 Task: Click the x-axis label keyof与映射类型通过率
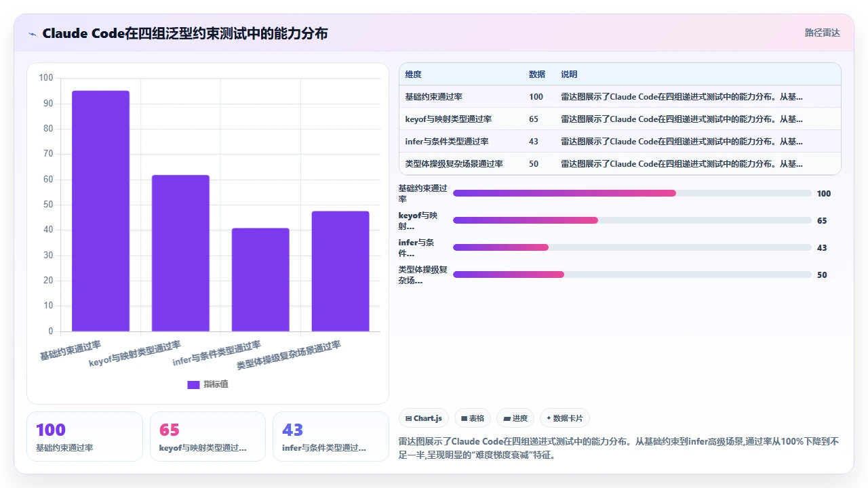click(135, 354)
